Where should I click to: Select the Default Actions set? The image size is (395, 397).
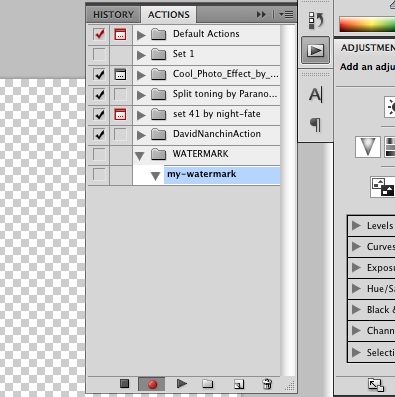pyautogui.click(x=206, y=34)
